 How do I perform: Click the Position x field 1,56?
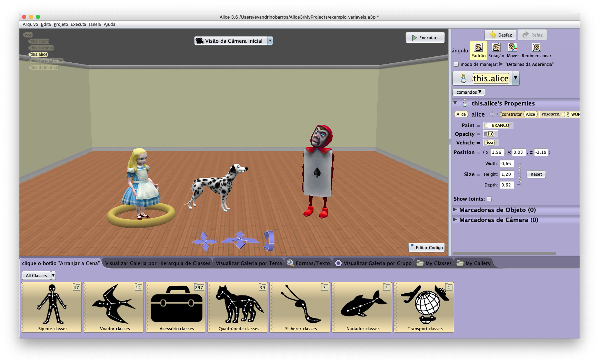497,152
